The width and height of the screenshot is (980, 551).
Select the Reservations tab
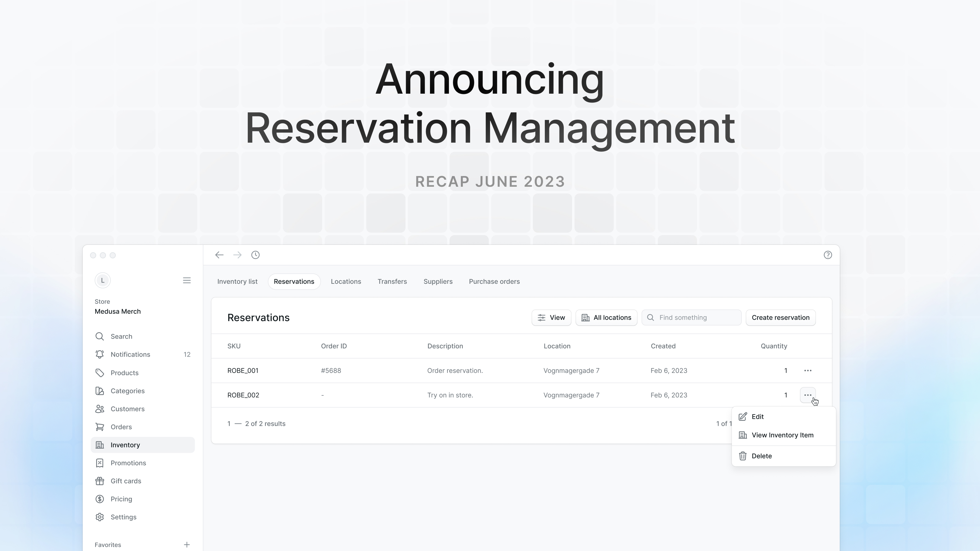pyautogui.click(x=294, y=281)
